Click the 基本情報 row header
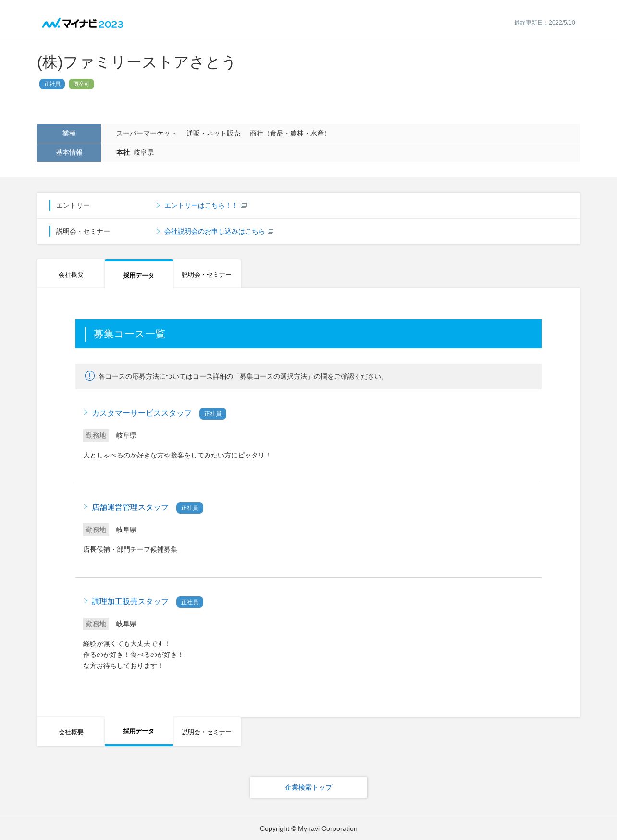 [69, 152]
